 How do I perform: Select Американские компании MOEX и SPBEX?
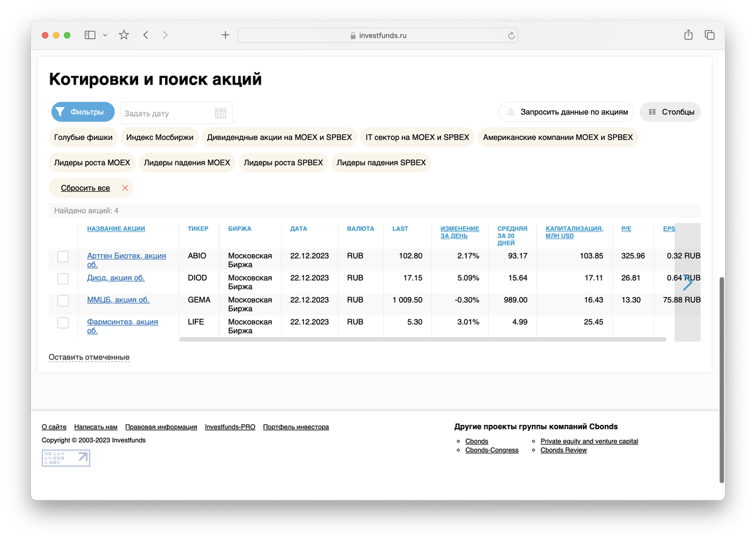tap(558, 137)
